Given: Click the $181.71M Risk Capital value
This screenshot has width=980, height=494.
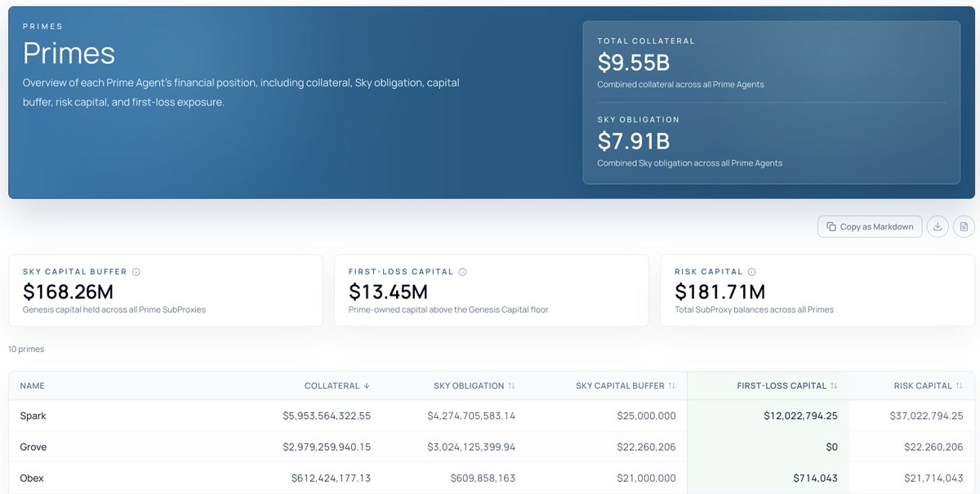Looking at the screenshot, I should 719,292.
